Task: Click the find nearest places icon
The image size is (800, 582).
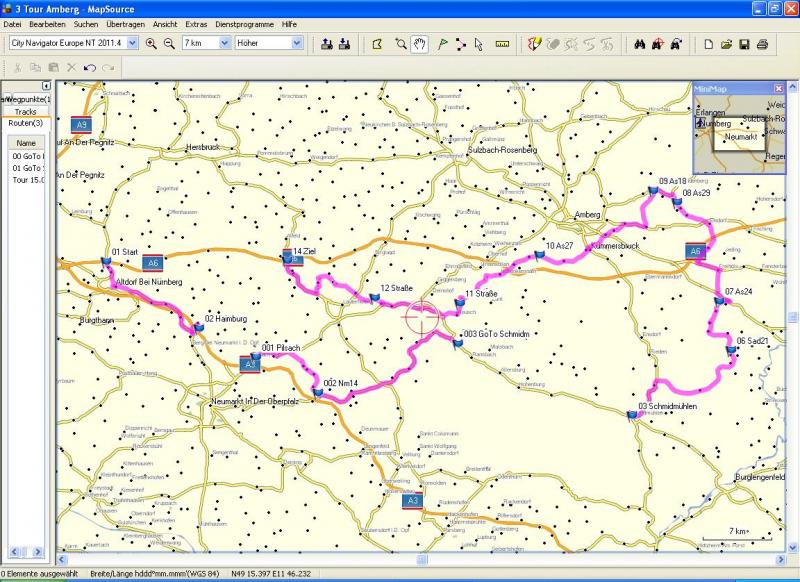Action: pyautogui.click(x=658, y=44)
